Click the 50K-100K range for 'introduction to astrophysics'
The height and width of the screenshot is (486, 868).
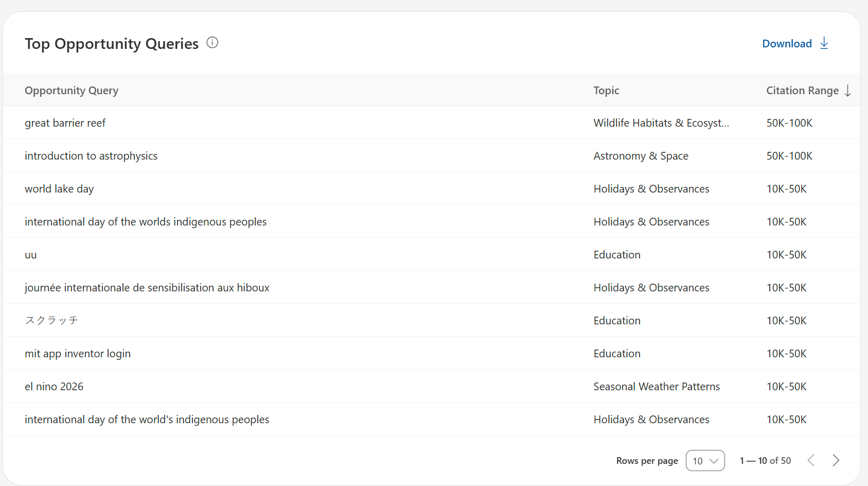point(789,156)
